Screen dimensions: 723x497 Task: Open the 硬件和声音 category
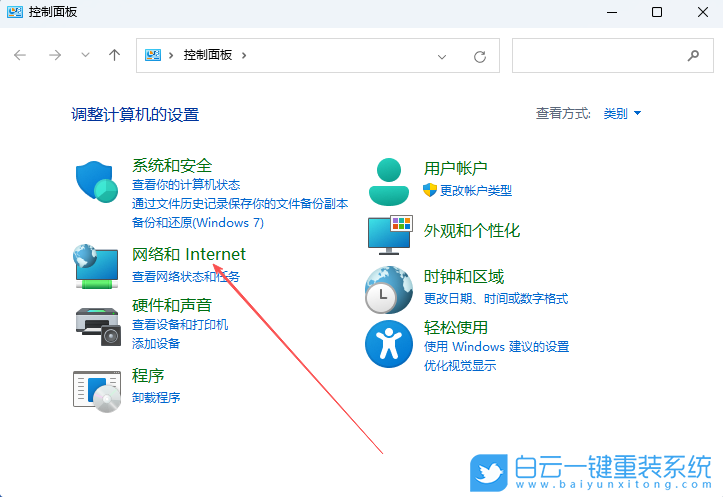(x=172, y=305)
